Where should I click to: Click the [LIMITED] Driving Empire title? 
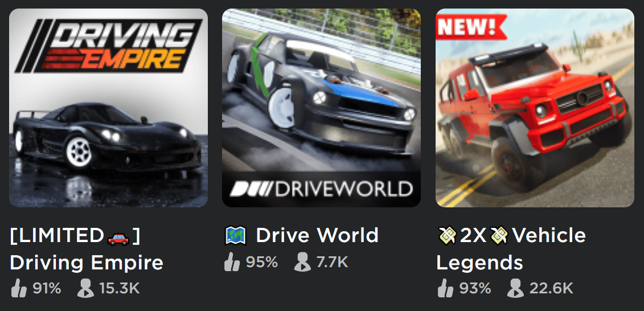[x=86, y=249]
